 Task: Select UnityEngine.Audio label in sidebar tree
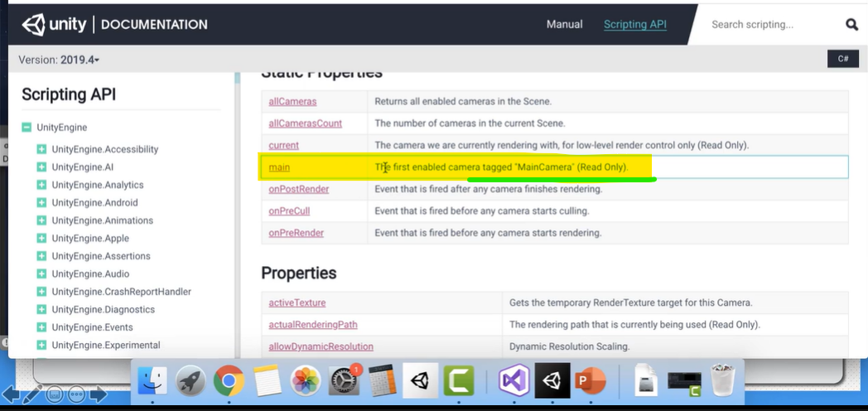pos(91,273)
